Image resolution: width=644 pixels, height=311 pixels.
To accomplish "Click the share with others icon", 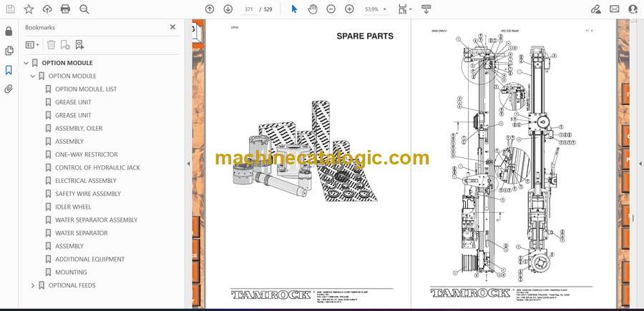I will pyautogui.click(x=633, y=9).
